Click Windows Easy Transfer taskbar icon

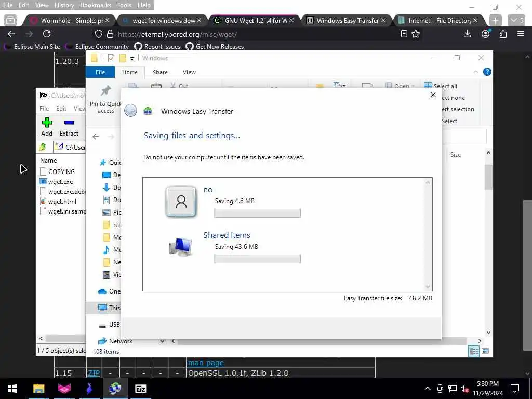pos(115,389)
